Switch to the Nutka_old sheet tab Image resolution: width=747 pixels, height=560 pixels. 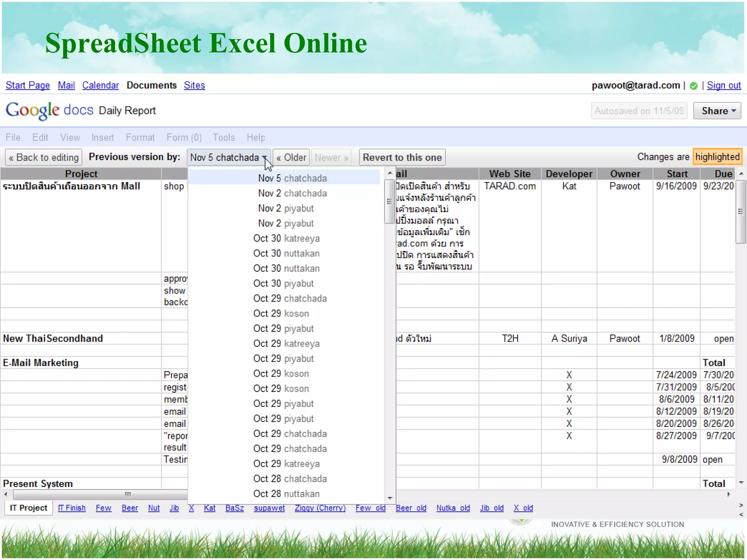453,508
